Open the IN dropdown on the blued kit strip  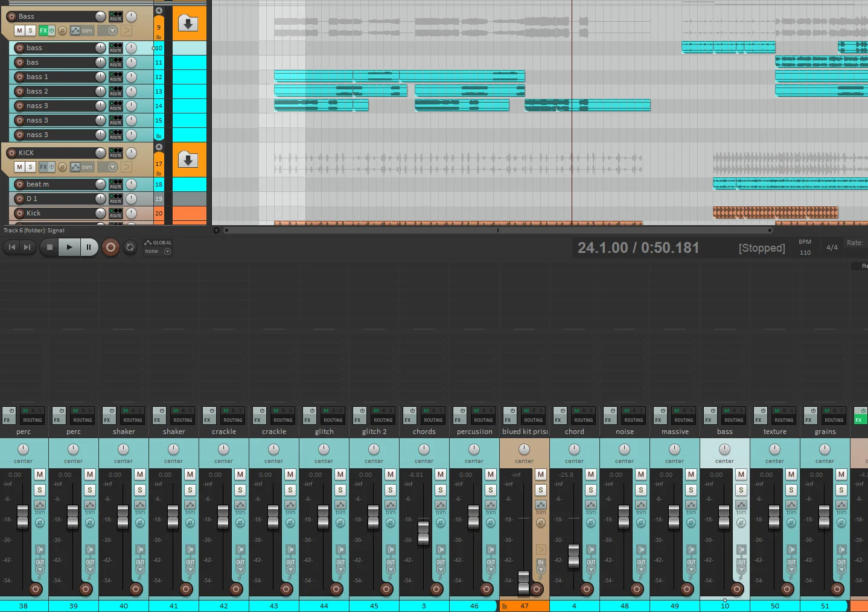tap(541, 566)
